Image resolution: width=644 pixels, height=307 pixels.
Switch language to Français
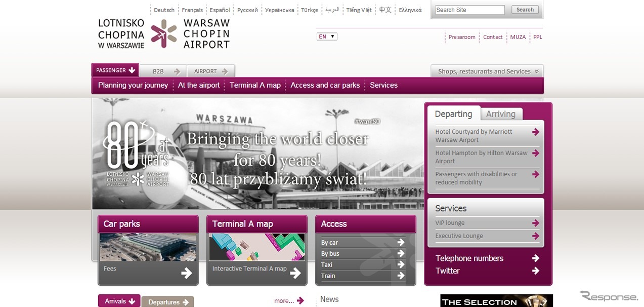point(192,10)
